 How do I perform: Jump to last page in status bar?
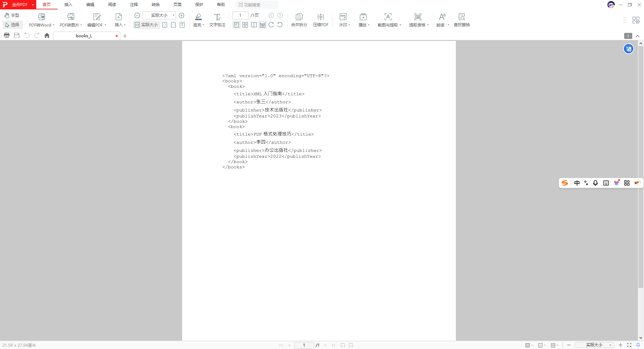coord(333,345)
